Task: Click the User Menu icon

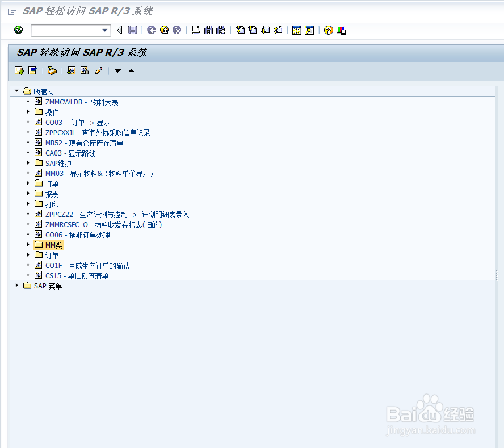Action: tap(19, 71)
